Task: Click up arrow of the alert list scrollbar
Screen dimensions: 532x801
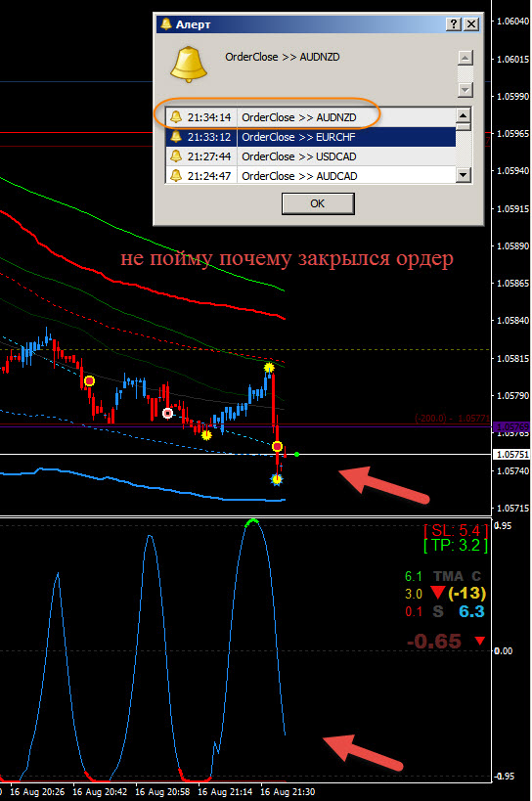Action: coord(464,115)
